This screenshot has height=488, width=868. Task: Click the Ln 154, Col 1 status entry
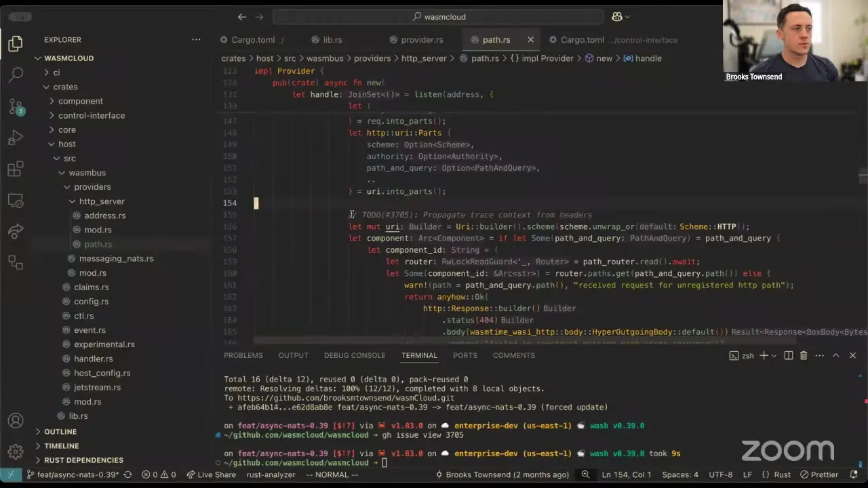pos(627,474)
